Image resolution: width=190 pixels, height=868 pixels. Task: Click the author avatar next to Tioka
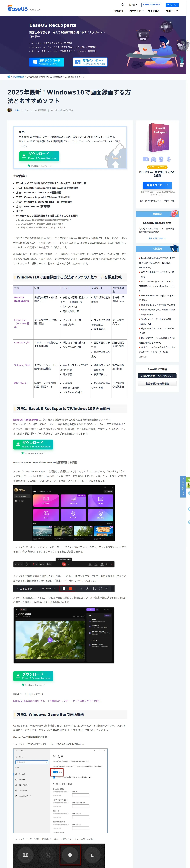pos(10,110)
